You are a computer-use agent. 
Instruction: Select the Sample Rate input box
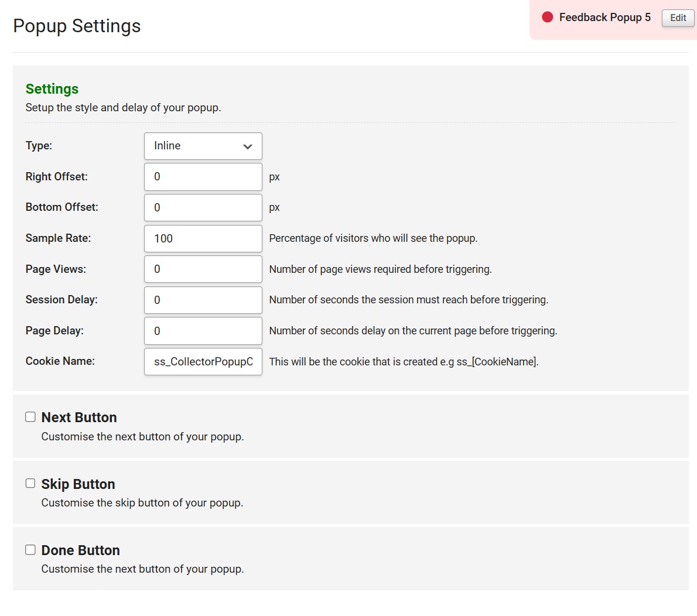click(x=203, y=238)
